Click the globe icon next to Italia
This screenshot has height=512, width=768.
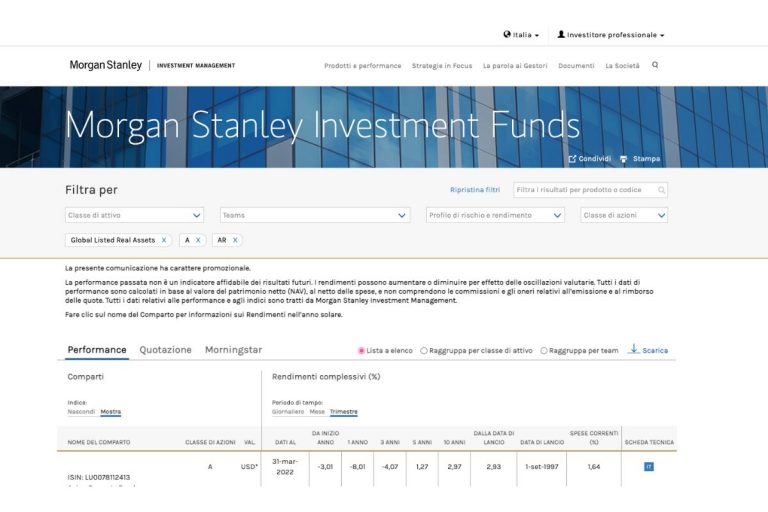click(507, 34)
